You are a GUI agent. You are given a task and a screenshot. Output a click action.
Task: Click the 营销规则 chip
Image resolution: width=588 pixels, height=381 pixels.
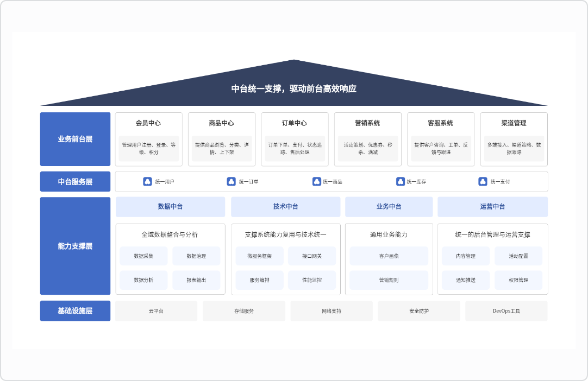(389, 280)
